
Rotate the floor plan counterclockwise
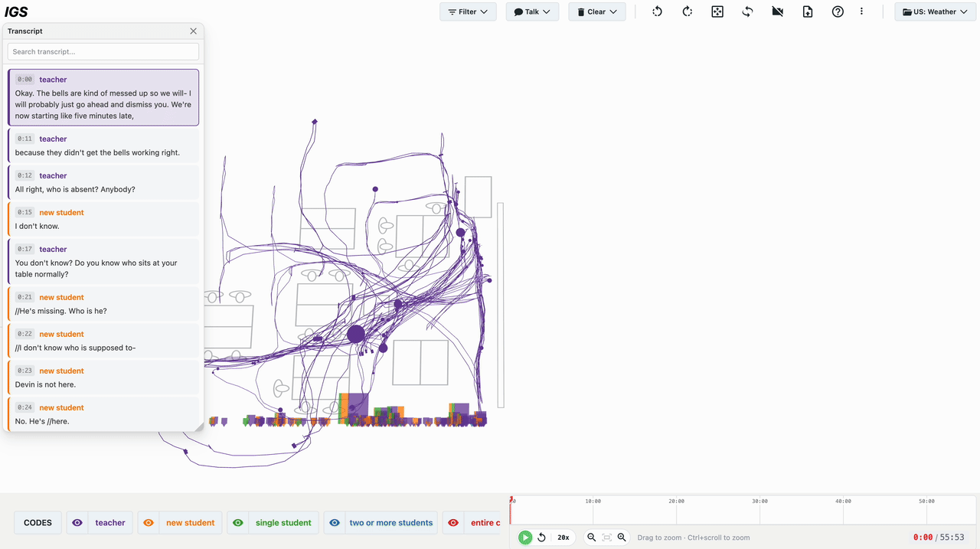[x=657, y=11]
